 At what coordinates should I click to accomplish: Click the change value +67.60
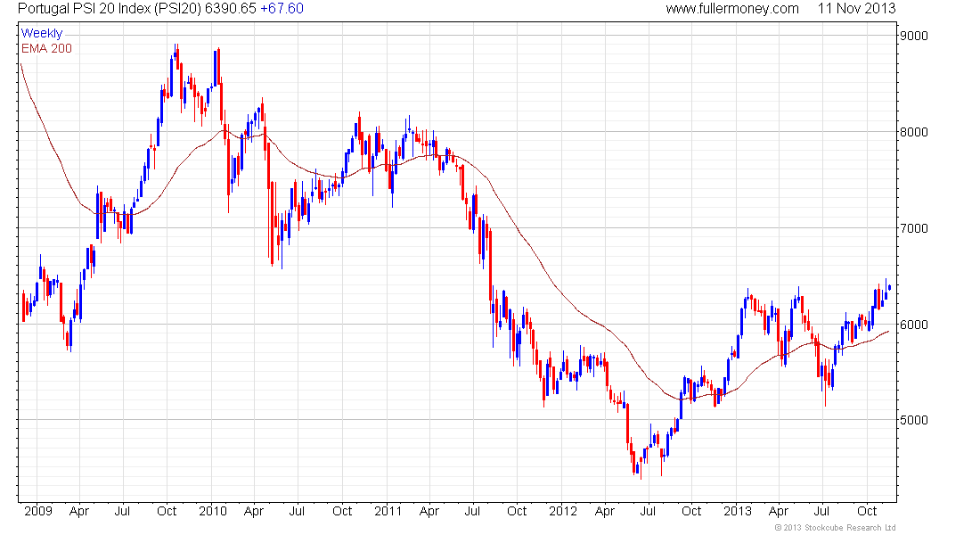[282, 9]
